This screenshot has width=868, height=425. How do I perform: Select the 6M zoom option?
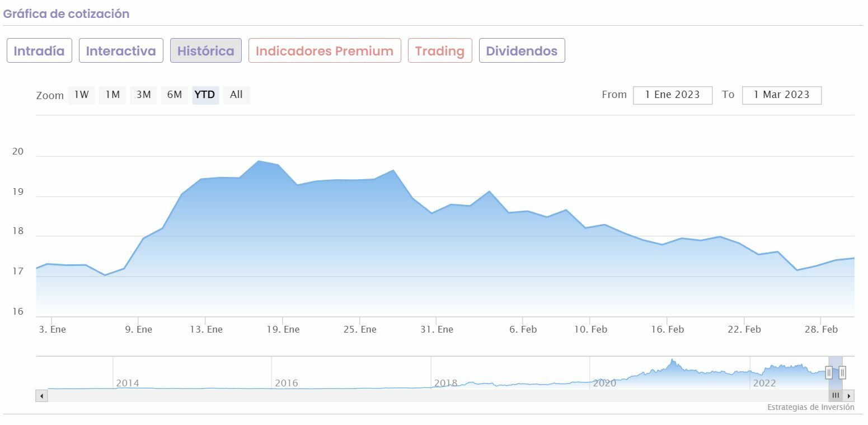pyautogui.click(x=175, y=95)
